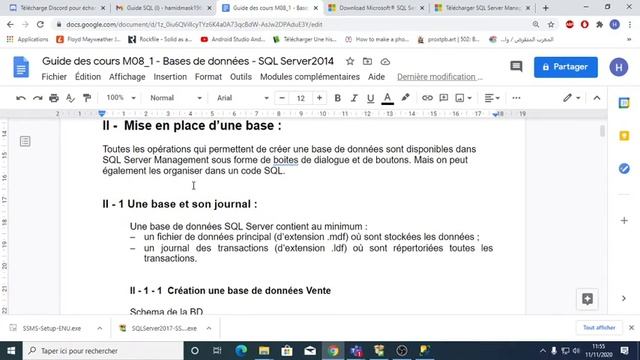Insert link using chain icon
This screenshot has height=360, width=640.
pyautogui.click(x=427, y=98)
